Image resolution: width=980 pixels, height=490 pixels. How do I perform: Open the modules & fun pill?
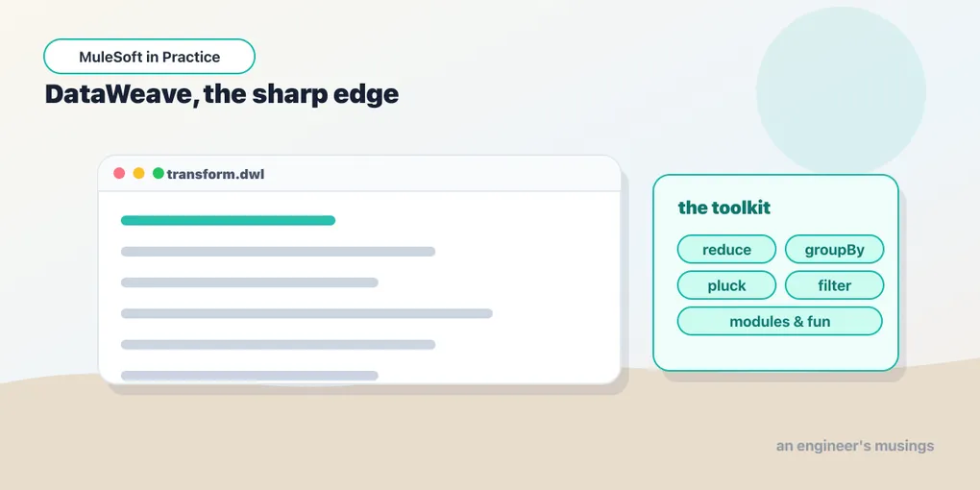(x=780, y=321)
